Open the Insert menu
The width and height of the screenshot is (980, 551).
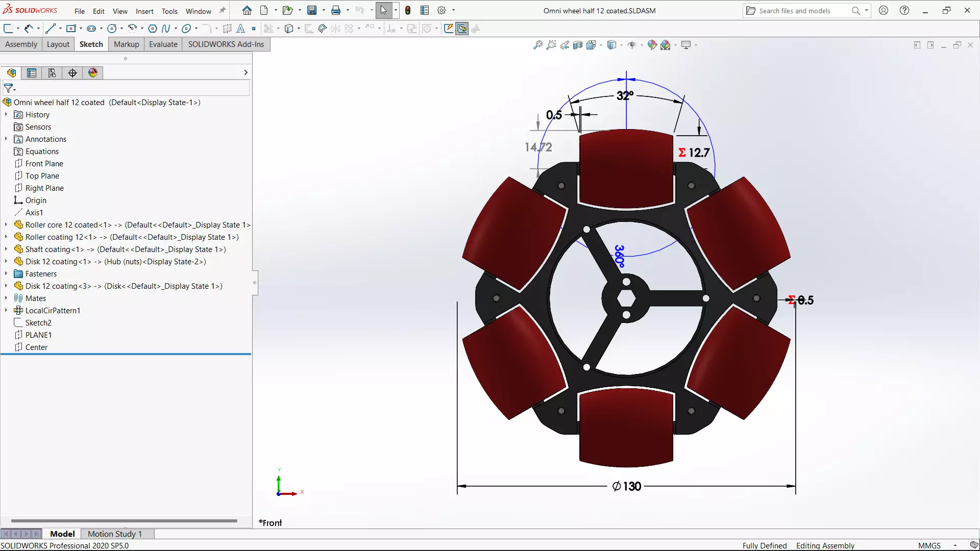pos(144,11)
